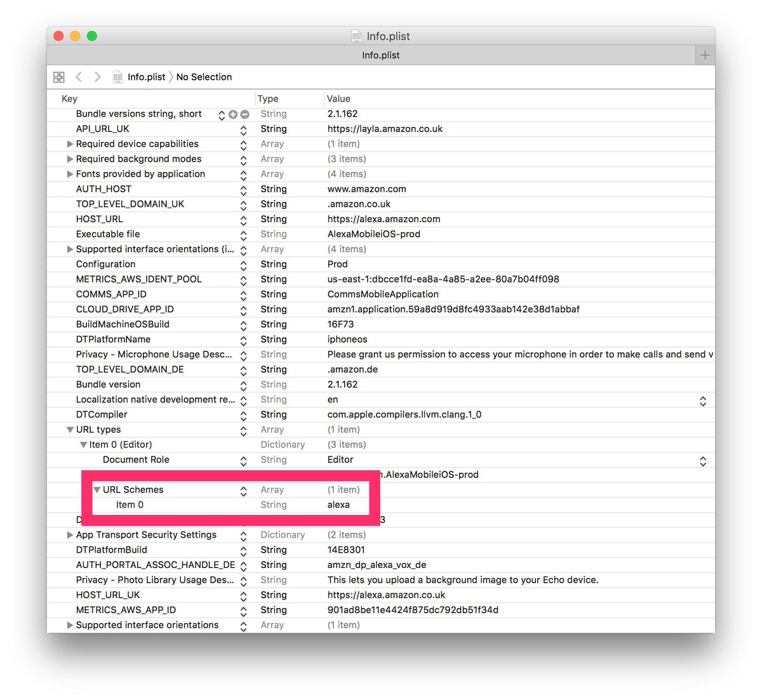The image size is (762, 700).
Task: Select the METRICS_AWS_IDENT_POOL key
Action: [x=138, y=279]
